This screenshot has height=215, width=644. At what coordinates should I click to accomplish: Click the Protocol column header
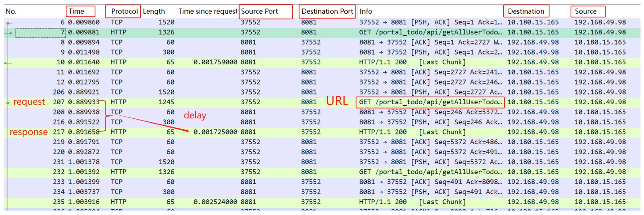tap(124, 11)
